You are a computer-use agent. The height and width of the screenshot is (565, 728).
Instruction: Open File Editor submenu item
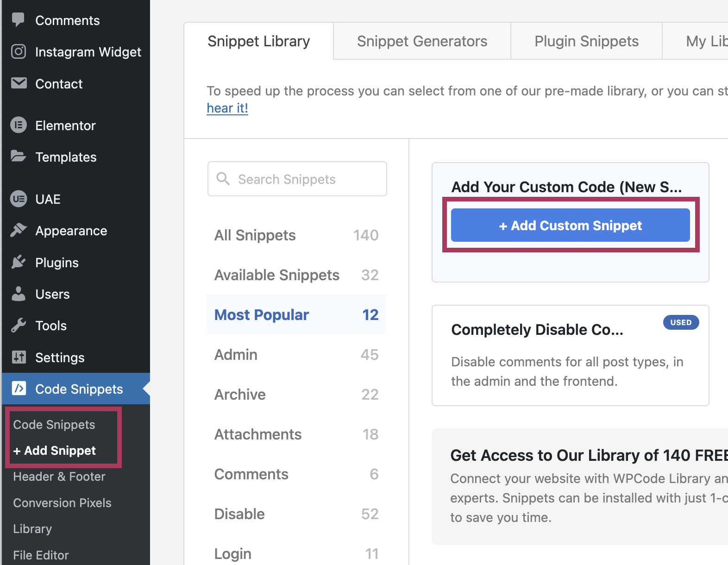point(41,555)
